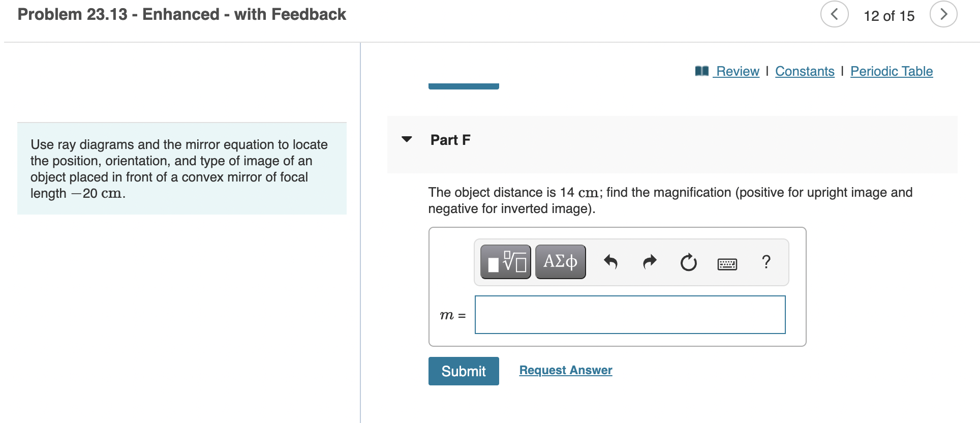Click the 12 of 15 navigation counter
Screen dimensions: 980x423
pyautogui.click(x=889, y=16)
